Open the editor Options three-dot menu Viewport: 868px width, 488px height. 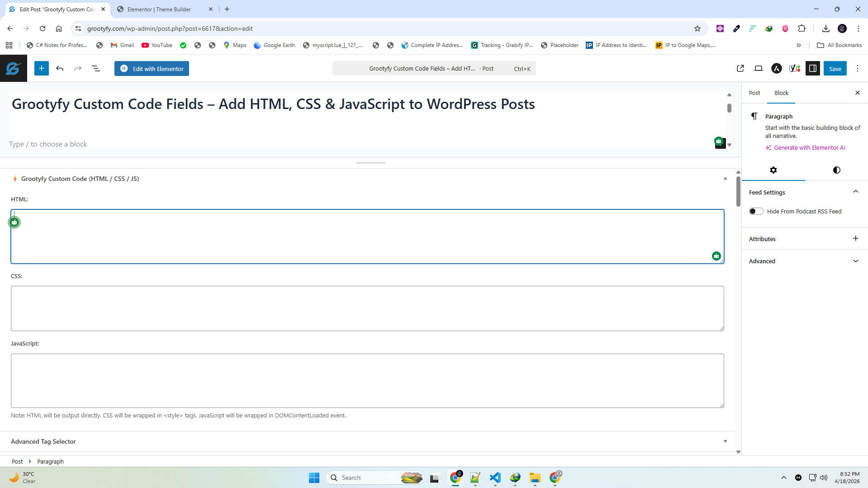[x=858, y=68]
